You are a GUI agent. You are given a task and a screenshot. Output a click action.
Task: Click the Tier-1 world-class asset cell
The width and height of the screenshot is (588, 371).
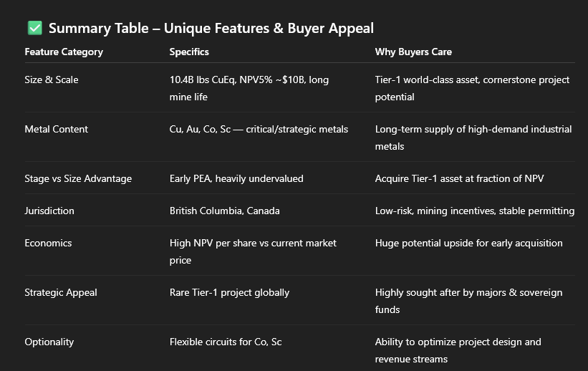[x=472, y=87]
